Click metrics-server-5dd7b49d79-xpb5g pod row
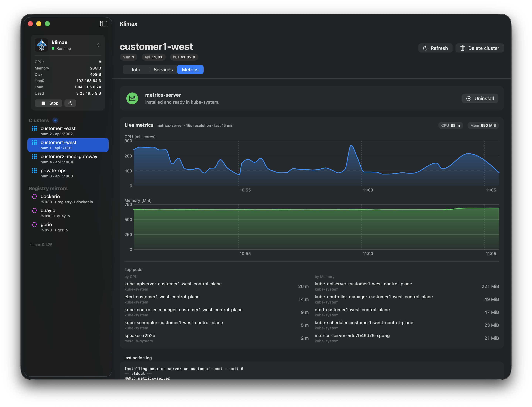 (407, 338)
